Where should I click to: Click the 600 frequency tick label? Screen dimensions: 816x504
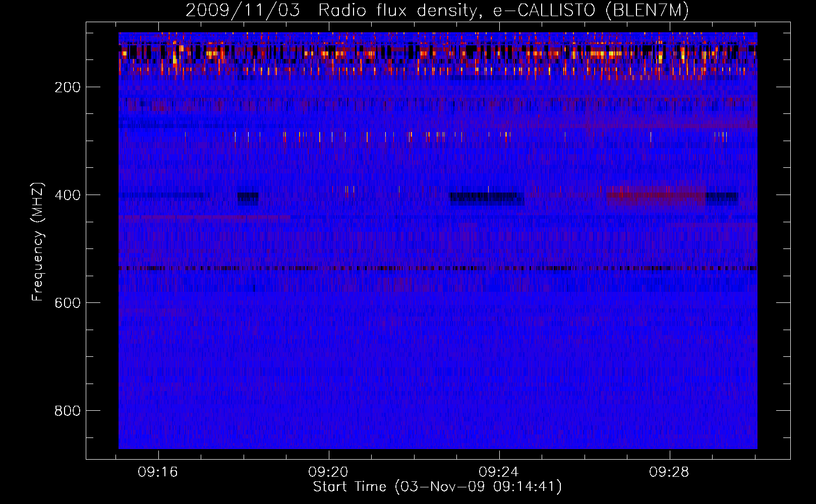(68, 303)
